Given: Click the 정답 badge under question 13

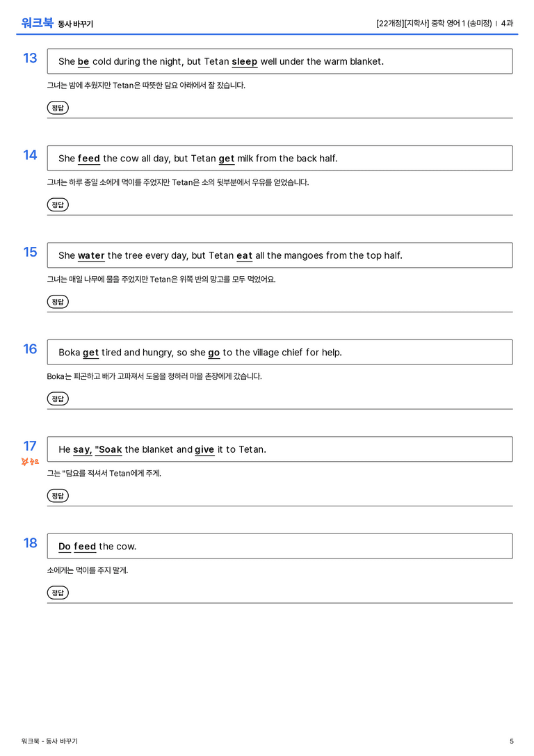Looking at the screenshot, I should click(58, 108).
